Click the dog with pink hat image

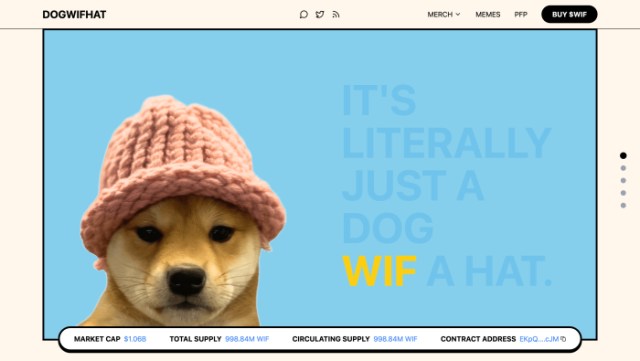coord(183,211)
